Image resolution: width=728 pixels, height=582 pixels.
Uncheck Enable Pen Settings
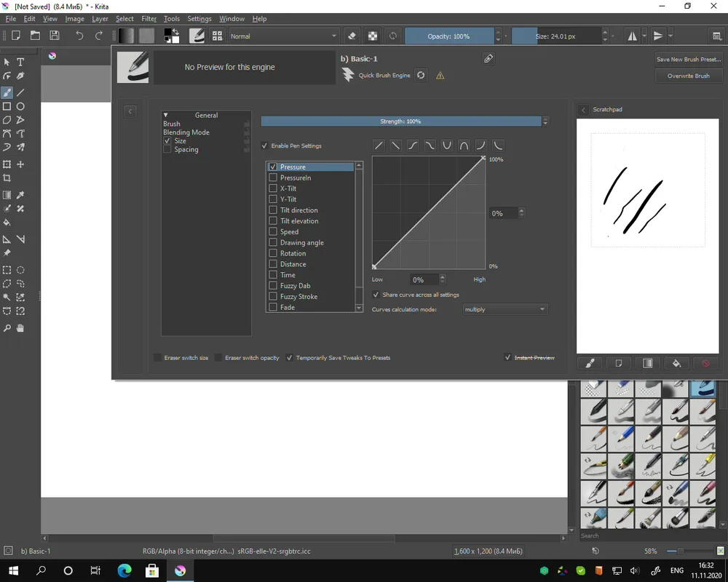pos(265,146)
